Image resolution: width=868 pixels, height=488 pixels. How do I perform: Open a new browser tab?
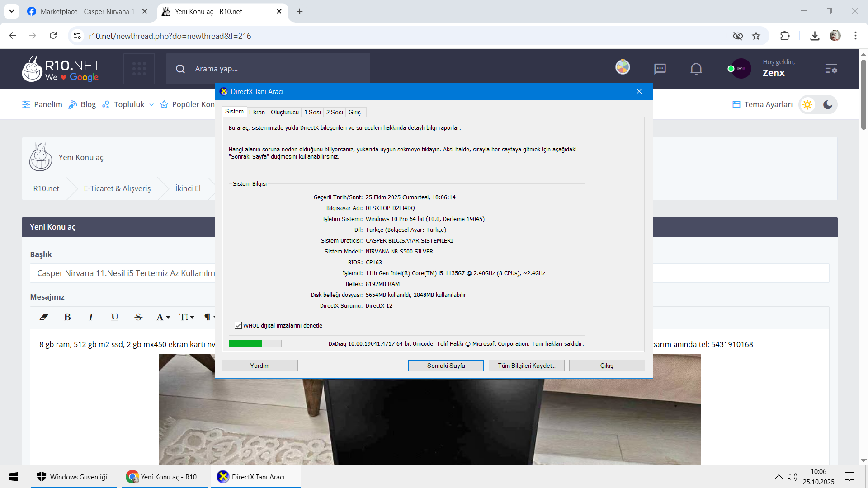tap(300, 11)
